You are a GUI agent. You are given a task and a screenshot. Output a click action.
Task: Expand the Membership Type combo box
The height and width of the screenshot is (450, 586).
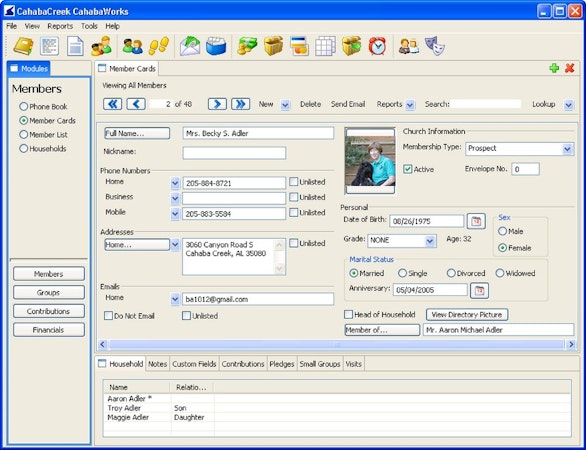(567, 149)
